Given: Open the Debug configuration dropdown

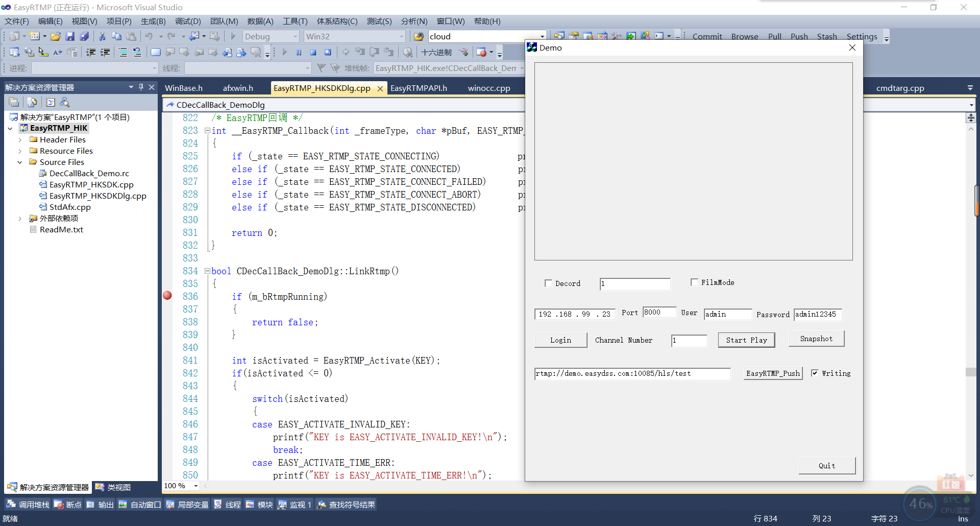Looking at the screenshot, I should (295, 36).
